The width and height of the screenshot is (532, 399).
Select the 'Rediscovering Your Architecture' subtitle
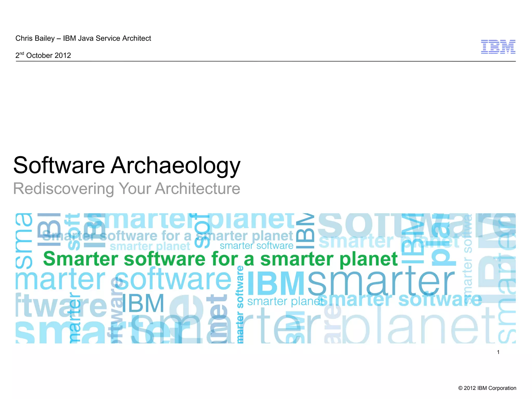(x=127, y=188)
